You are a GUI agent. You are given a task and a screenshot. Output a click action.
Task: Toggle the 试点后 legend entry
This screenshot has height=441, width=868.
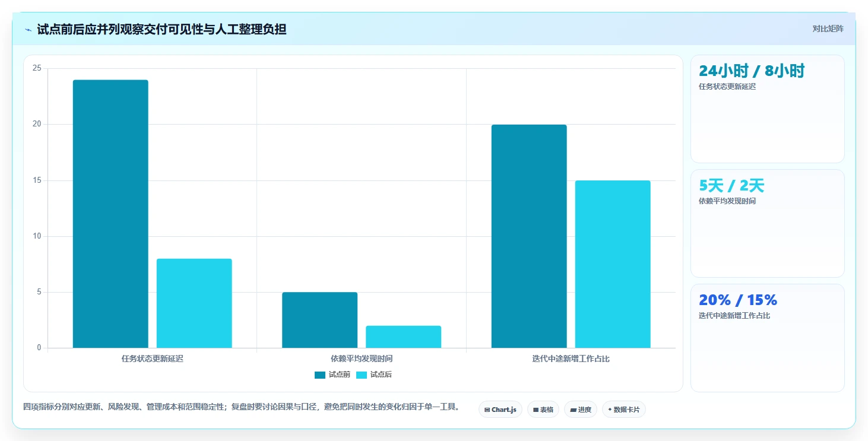click(374, 375)
